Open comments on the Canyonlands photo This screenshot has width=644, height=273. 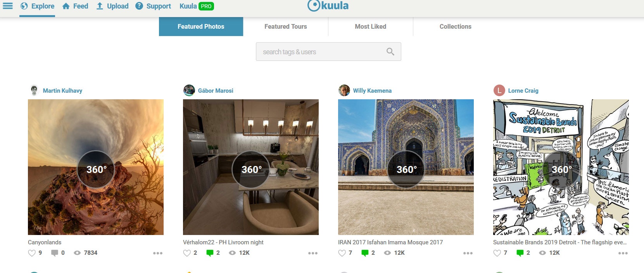(x=55, y=253)
